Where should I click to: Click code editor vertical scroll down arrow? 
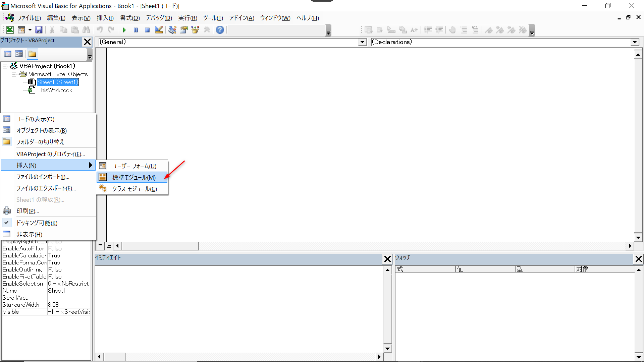(638, 237)
